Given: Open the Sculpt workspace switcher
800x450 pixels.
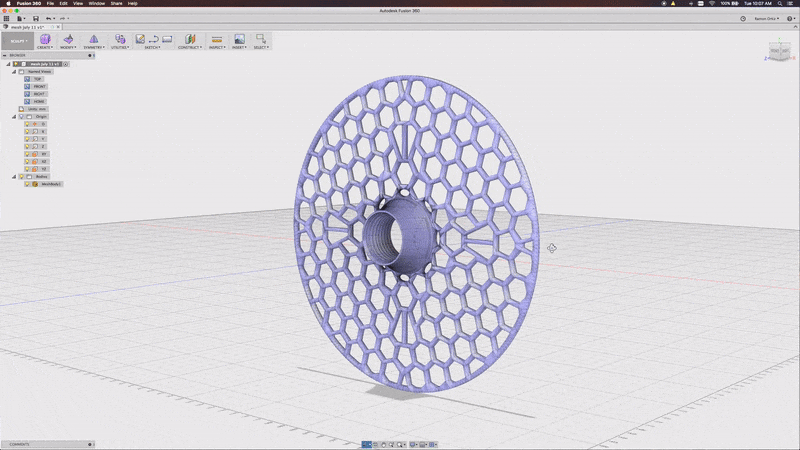Looking at the screenshot, I should [18, 41].
